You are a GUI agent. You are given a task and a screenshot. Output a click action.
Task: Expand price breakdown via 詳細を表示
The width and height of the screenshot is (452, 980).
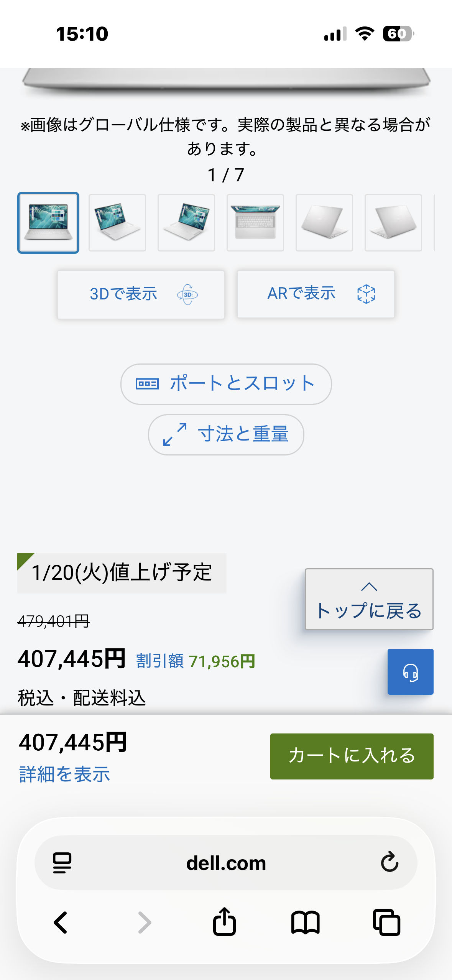64,774
